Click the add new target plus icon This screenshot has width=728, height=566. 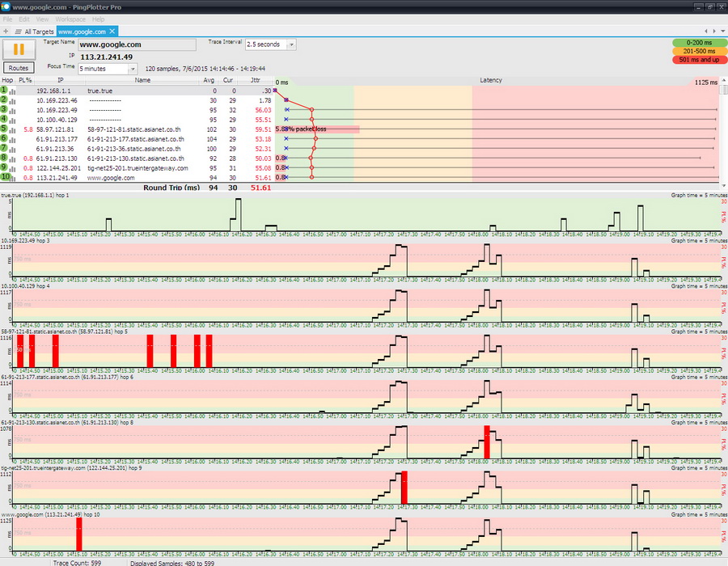pyautogui.click(x=7, y=32)
